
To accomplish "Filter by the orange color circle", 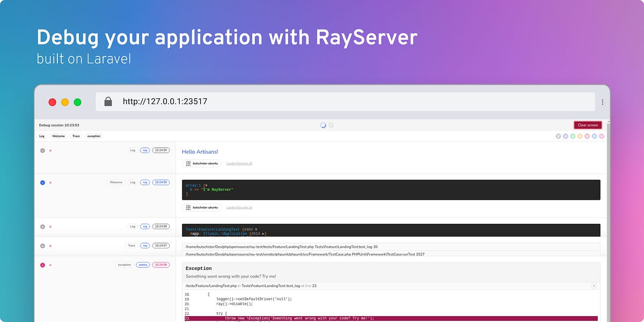I will (x=580, y=136).
